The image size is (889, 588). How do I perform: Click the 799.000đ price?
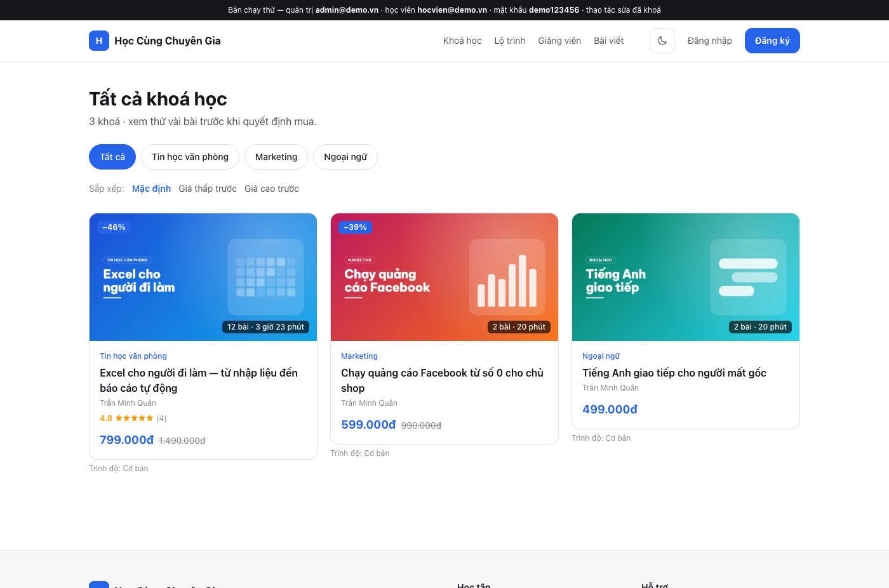pos(127,440)
